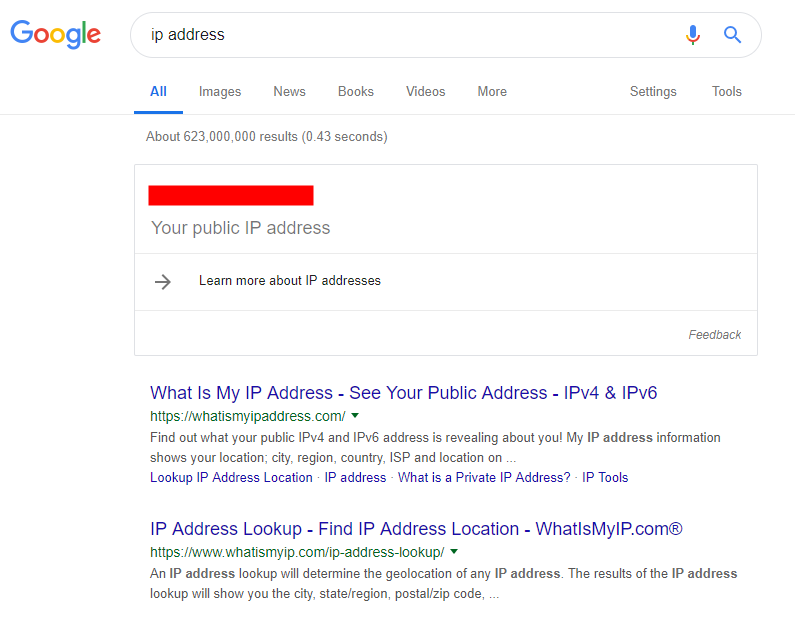This screenshot has height=620, width=795.
Task: Expand the whatismyipaddress.com URL dropdown arrow
Action: [355, 416]
